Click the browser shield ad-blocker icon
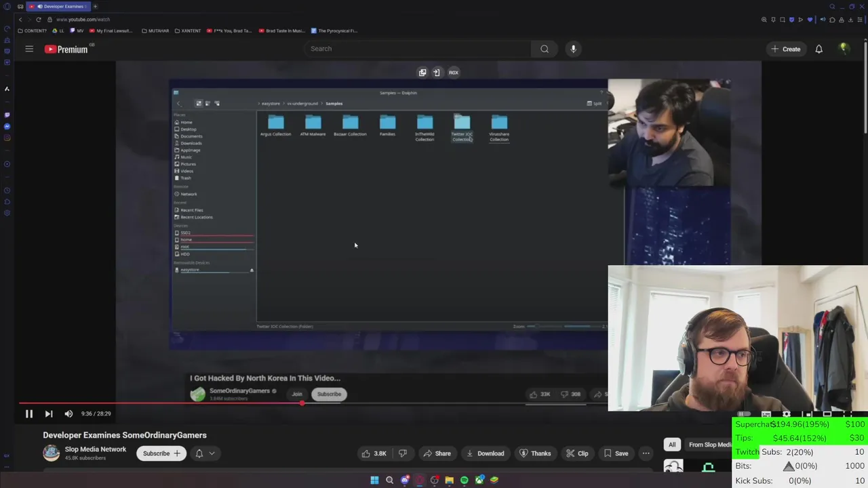868x488 pixels. pyautogui.click(x=791, y=20)
